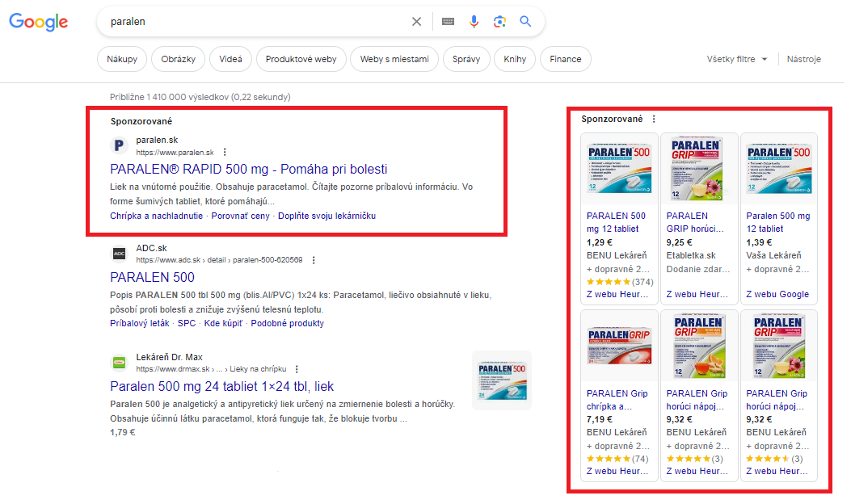The height and width of the screenshot is (504, 851).
Task: Open Chrípka a nachladnutie sitelink
Action: (x=156, y=216)
